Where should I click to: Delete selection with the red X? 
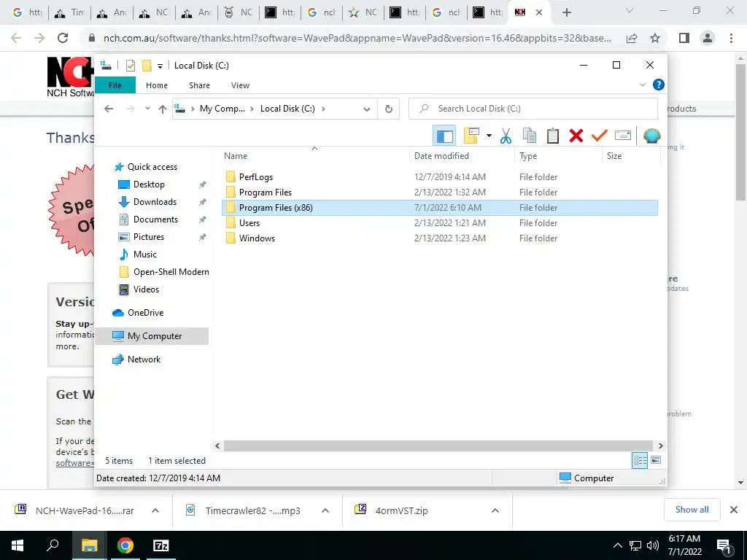pos(576,136)
